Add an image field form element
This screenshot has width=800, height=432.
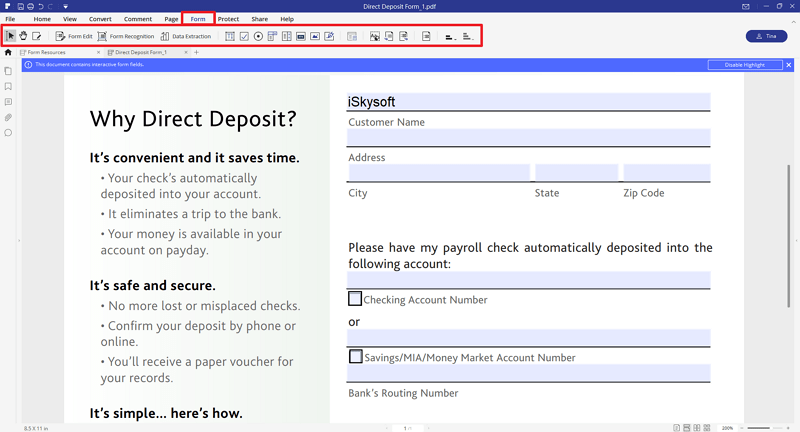(315, 36)
